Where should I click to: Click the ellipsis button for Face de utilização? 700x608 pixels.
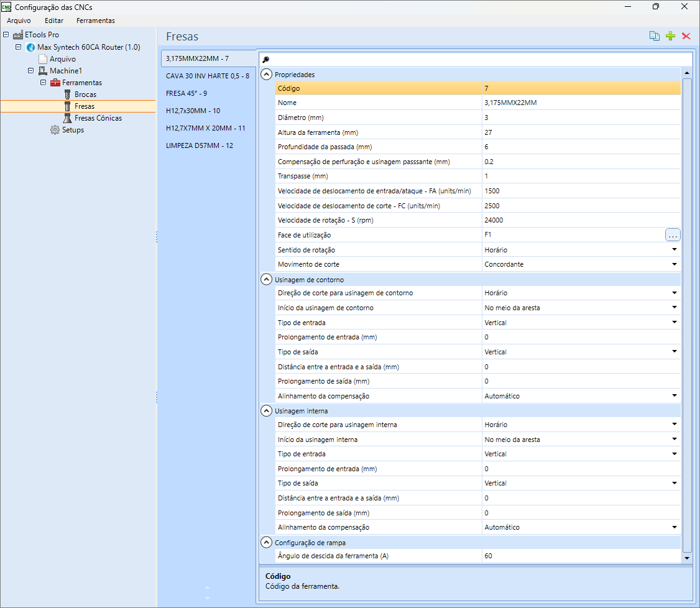[672, 235]
